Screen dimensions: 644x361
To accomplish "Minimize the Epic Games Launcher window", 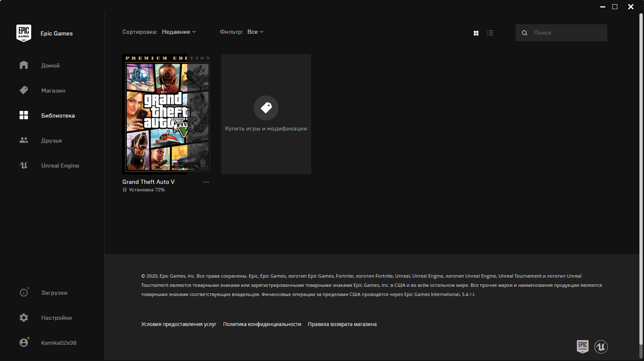I will pos(603,7).
